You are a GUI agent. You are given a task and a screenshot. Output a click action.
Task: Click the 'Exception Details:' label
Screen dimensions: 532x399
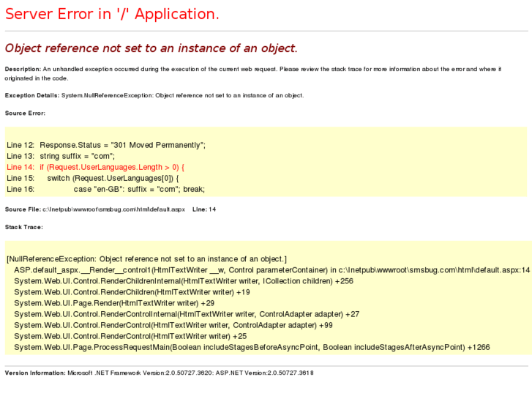(x=32, y=95)
